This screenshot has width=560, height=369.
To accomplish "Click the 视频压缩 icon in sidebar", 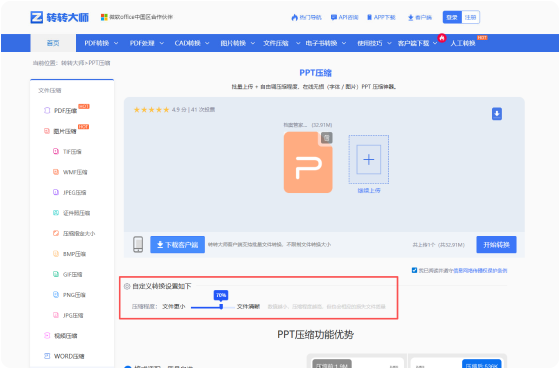I will [x=47, y=335].
